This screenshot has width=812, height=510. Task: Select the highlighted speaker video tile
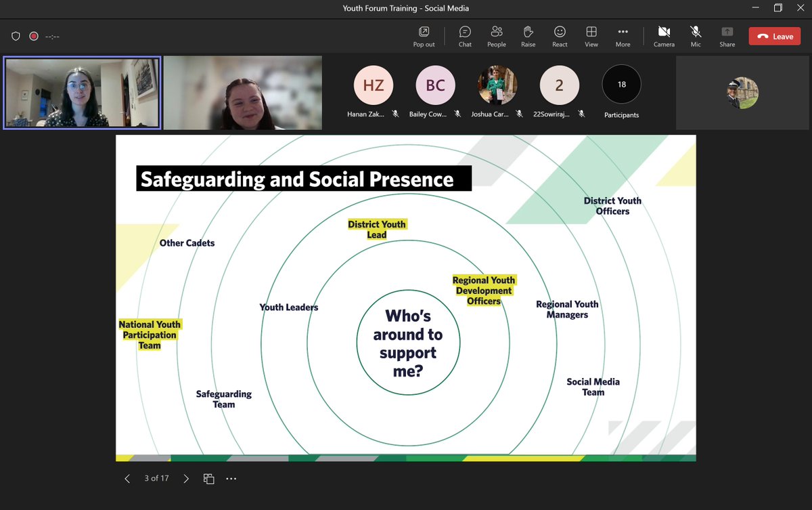tap(82, 93)
